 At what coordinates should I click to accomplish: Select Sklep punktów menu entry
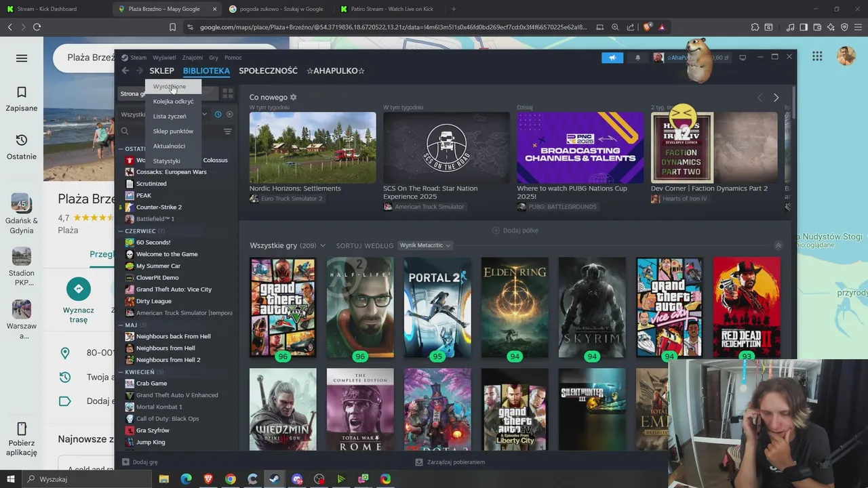coord(173,131)
